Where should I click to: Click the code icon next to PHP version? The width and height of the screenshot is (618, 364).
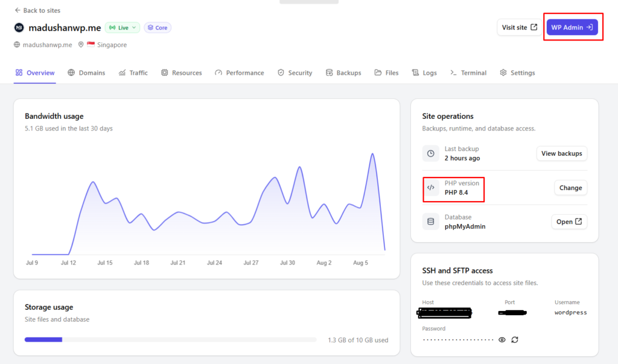pyautogui.click(x=431, y=187)
